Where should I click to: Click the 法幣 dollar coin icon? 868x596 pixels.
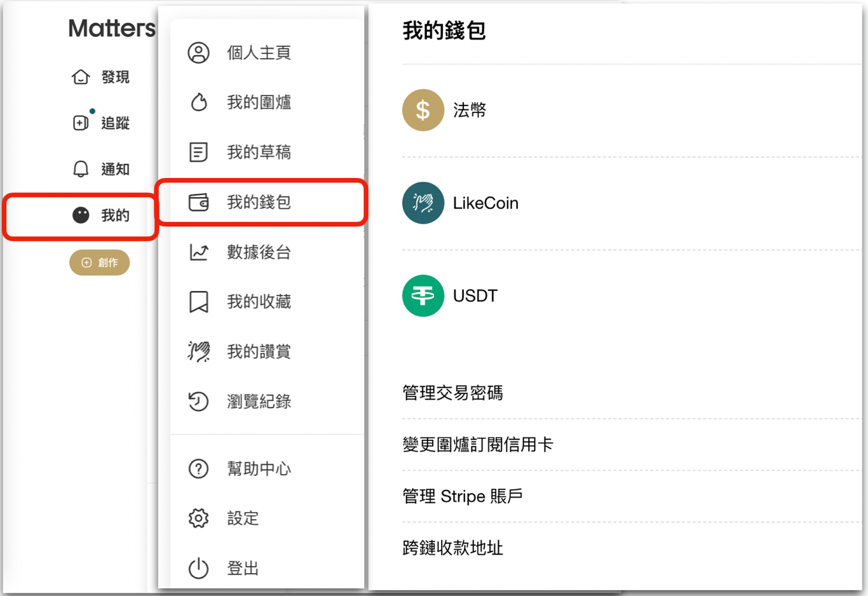coord(423,111)
